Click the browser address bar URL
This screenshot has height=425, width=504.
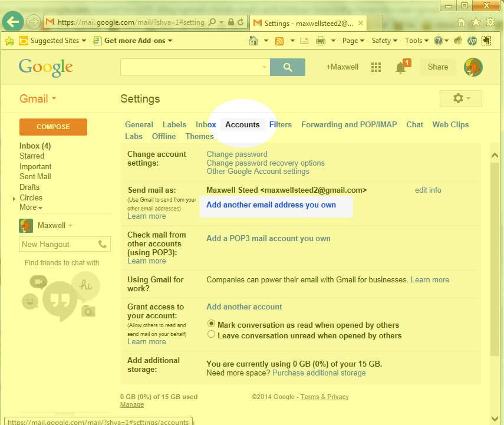tap(131, 22)
